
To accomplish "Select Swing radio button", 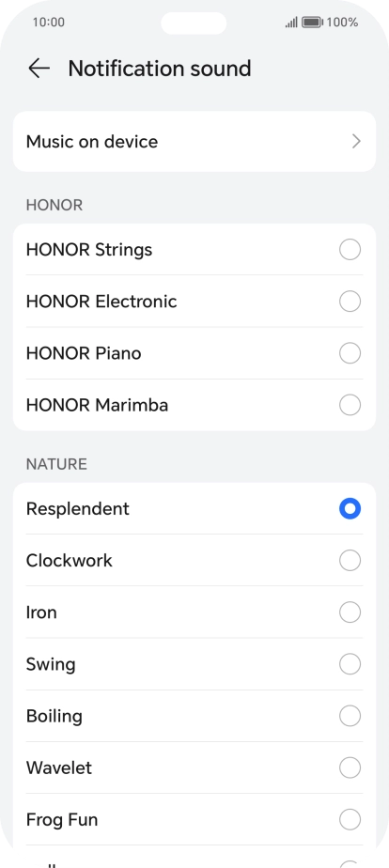I will point(350,664).
